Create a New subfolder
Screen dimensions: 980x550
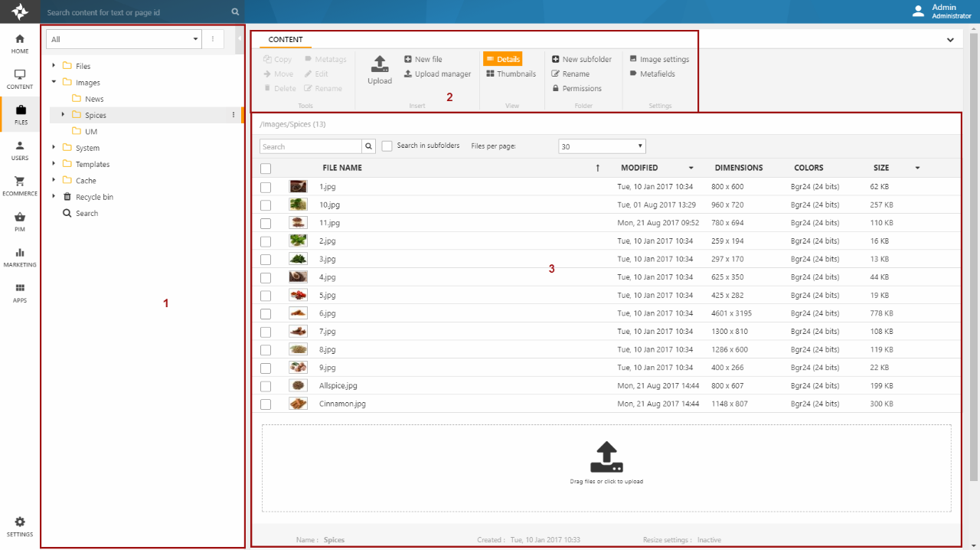pyautogui.click(x=581, y=60)
